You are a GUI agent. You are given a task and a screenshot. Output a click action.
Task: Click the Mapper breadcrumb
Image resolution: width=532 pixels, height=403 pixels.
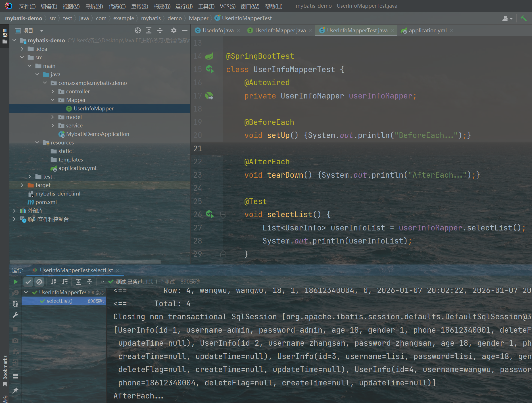pos(199,18)
